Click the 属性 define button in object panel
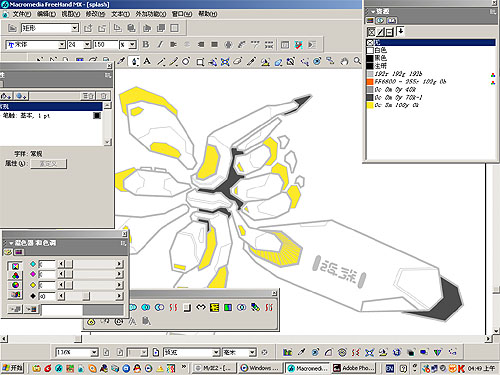The height and width of the screenshot is (375, 500). (x=49, y=164)
